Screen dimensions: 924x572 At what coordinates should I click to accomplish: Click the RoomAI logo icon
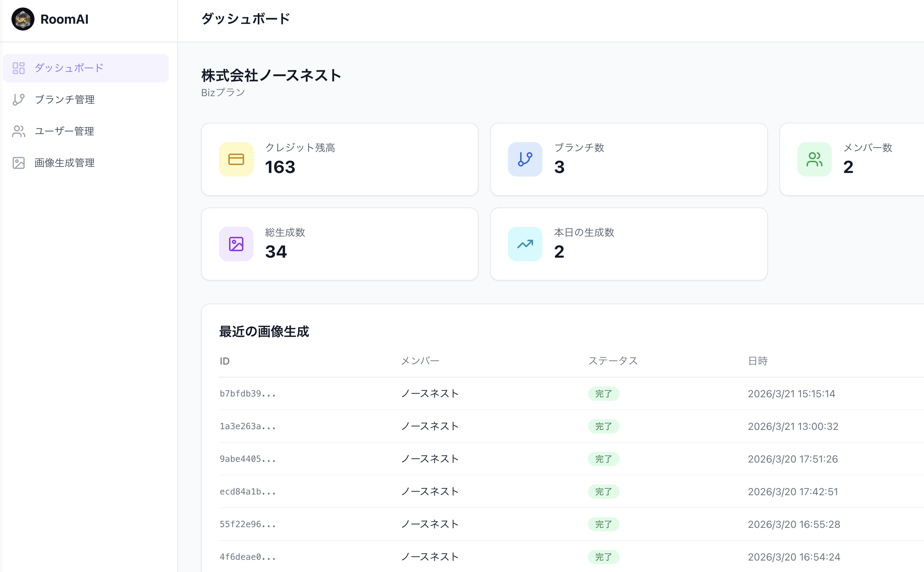pos(23,19)
